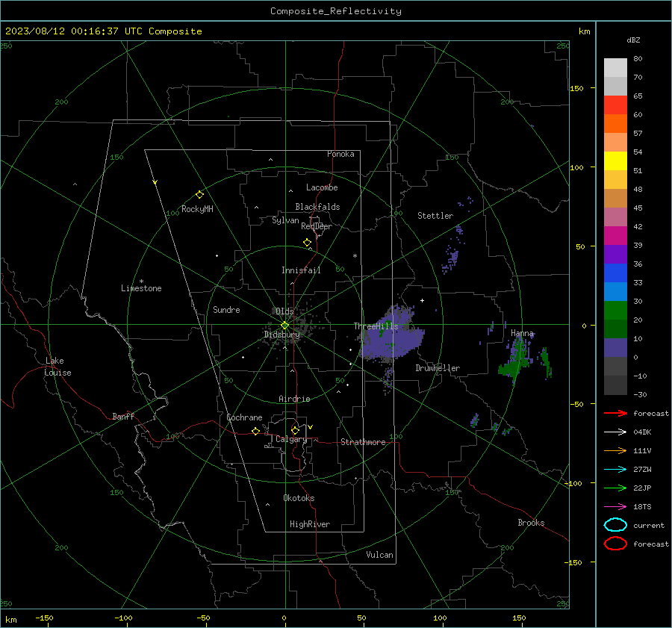
Task: Click the green 22JP arrow in legend
Action: [615, 488]
